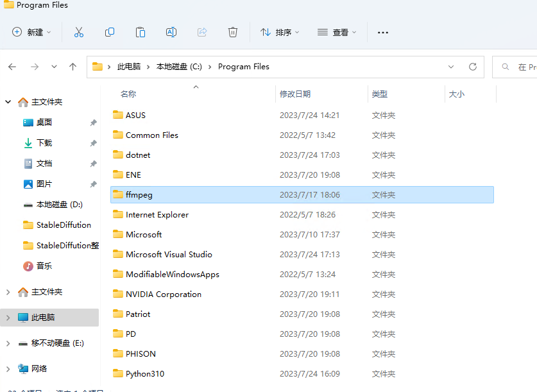Open the 排序 sort dropdown

280,32
